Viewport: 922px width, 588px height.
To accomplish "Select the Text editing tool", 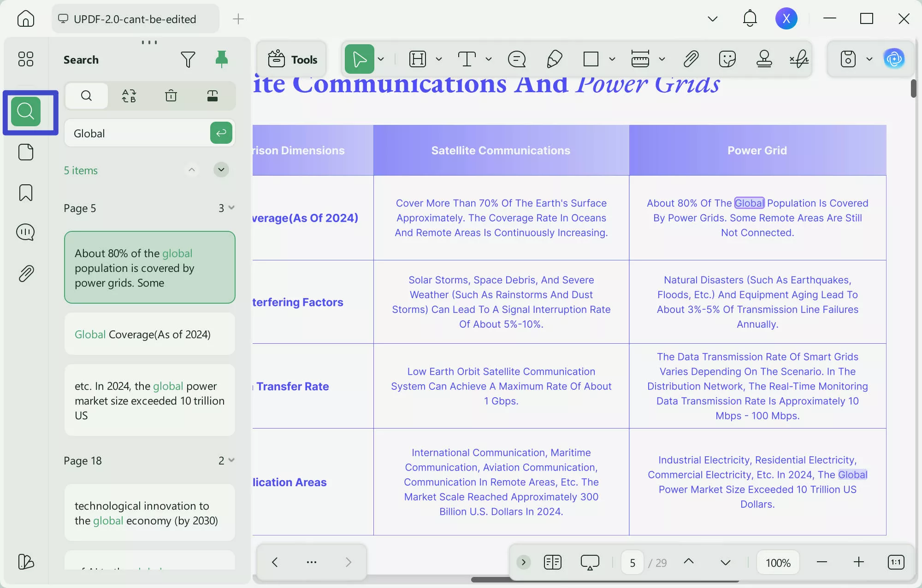I will [x=468, y=59].
